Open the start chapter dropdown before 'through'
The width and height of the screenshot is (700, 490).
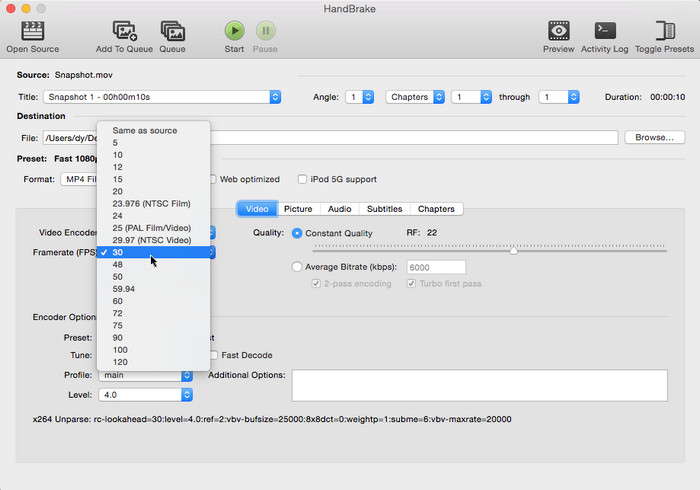click(471, 97)
